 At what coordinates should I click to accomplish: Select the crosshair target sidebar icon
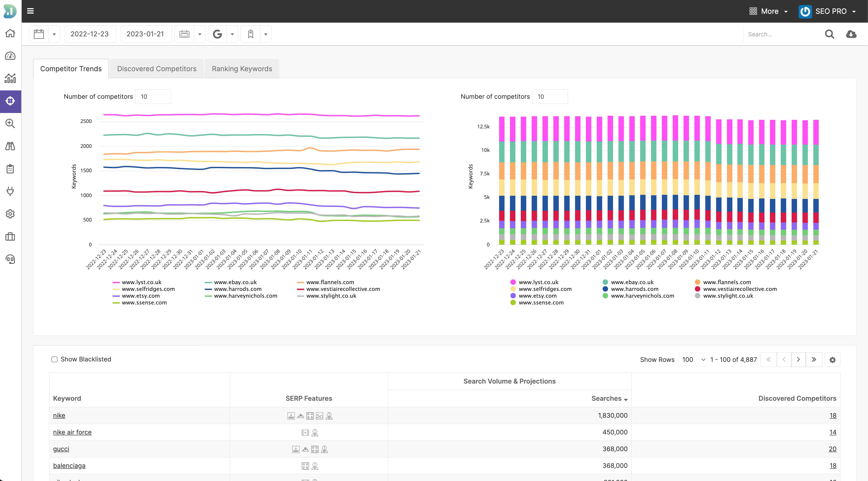(x=10, y=101)
